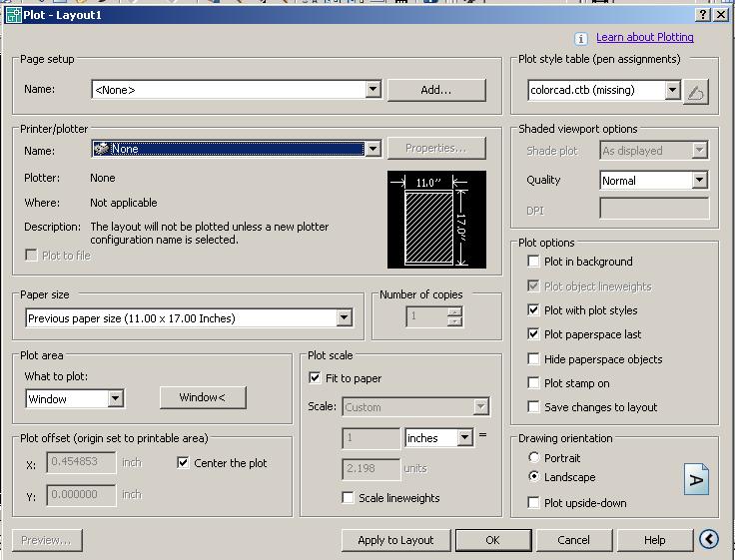Click the plot style table editor icon
This screenshot has height=560, width=735.
click(x=696, y=92)
